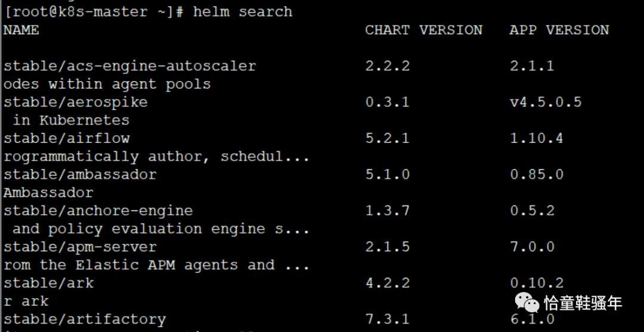Select app version v4.5.0.5 for aerospike
The image size is (644, 332).
pyautogui.click(x=546, y=102)
